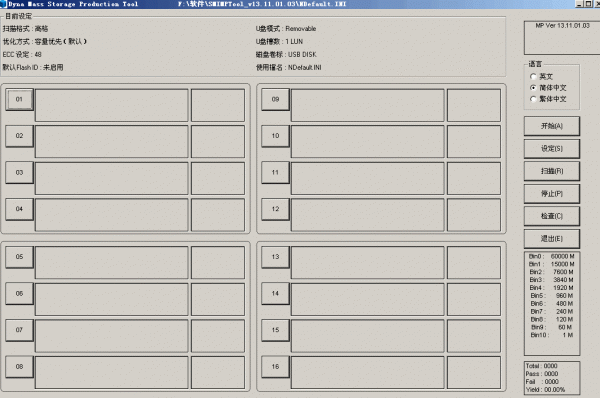The height and width of the screenshot is (398, 600).
Task: Select the 繁体中文 language radio button
Action: [x=533, y=99]
